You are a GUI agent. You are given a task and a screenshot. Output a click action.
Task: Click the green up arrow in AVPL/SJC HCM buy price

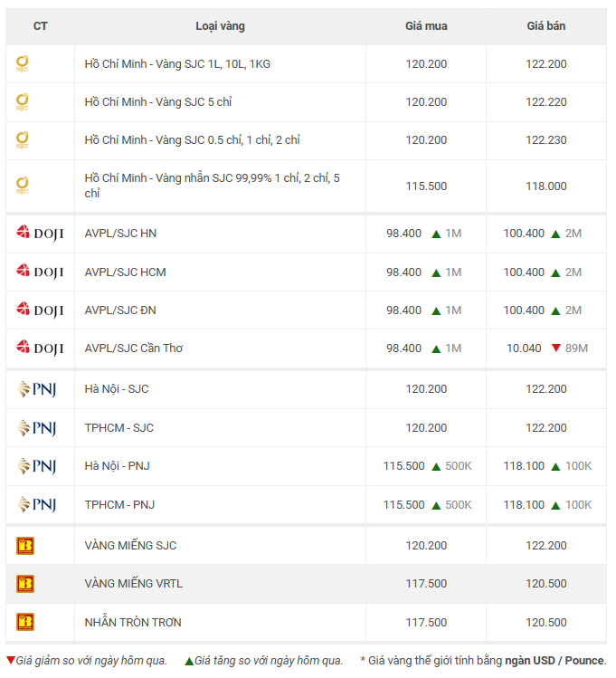(436, 272)
